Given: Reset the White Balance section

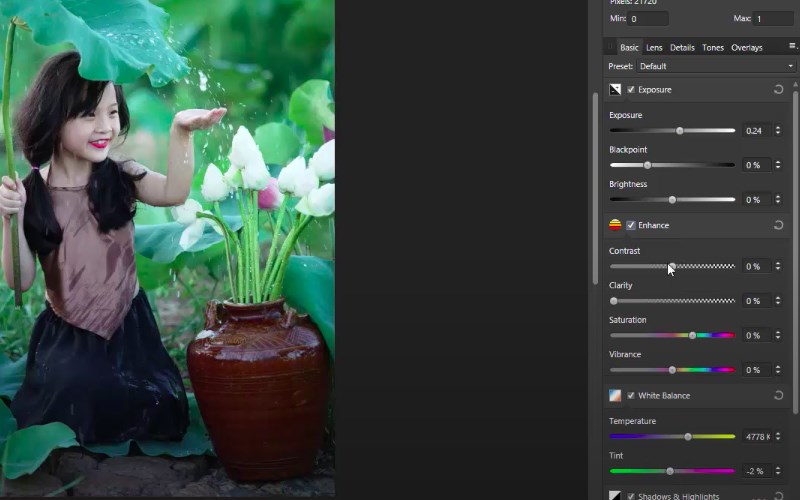Looking at the screenshot, I should click(778, 395).
